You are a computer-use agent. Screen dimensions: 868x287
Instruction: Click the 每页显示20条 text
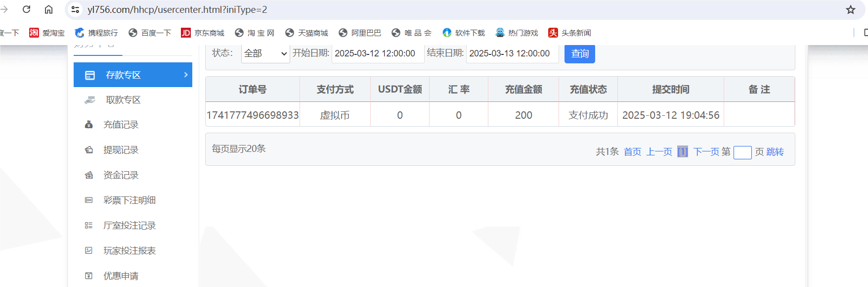pos(239,148)
